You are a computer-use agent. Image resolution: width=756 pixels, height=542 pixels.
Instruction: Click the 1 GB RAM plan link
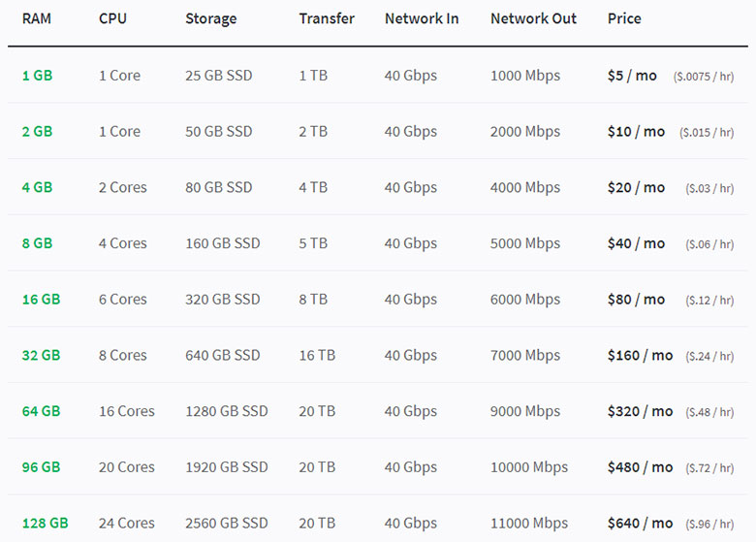37,76
